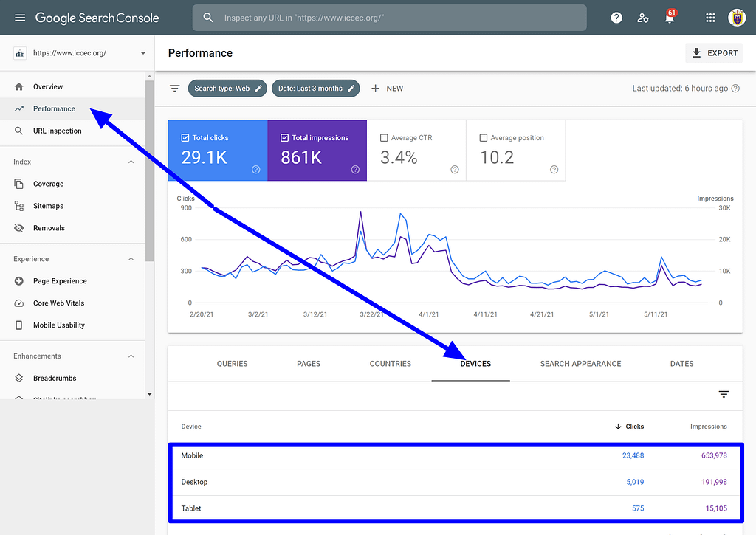The image size is (756, 535).
Task: Click the help question mark icon in header
Action: [x=616, y=18]
